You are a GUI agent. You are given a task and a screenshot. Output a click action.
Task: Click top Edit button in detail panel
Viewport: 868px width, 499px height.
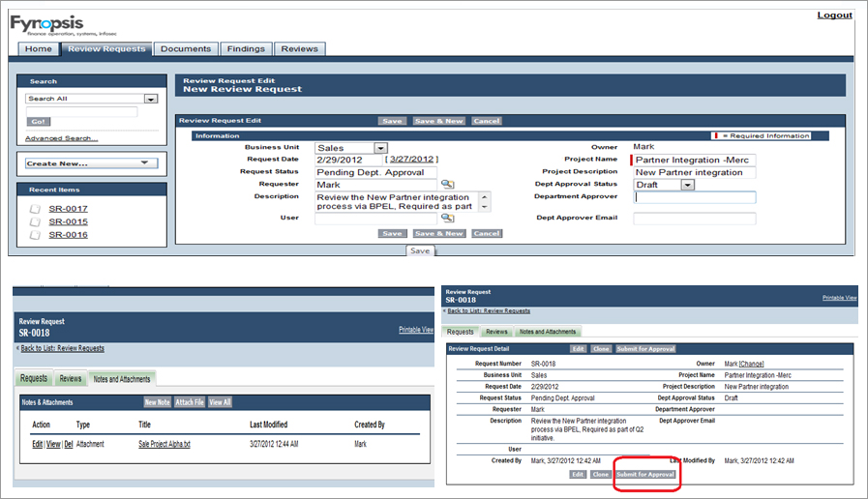pos(578,349)
